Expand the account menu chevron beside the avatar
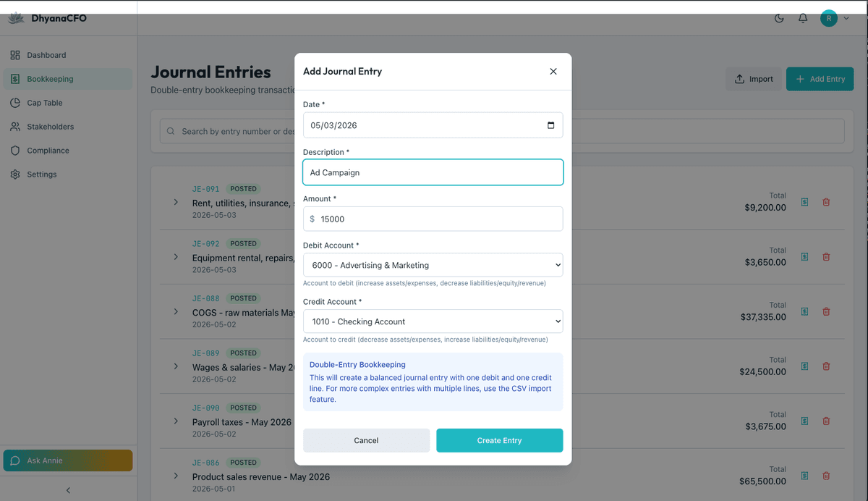Image resolution: width=868 pixels, height=501 pixels. click(846, 18)
